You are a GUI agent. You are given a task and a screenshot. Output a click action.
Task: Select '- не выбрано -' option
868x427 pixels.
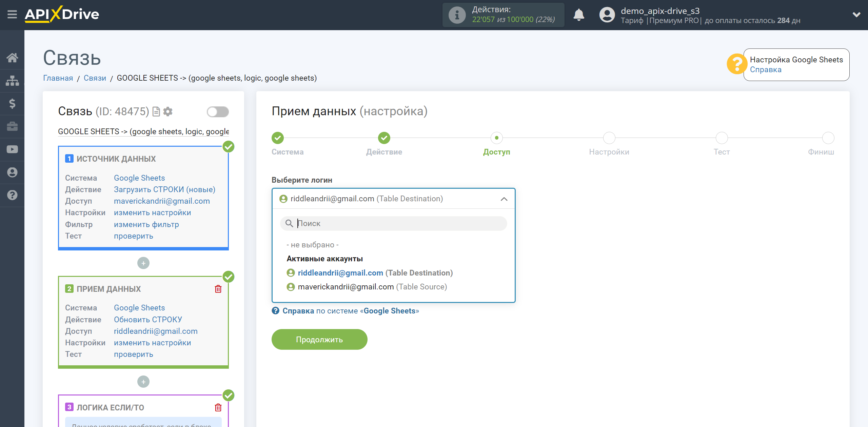[313, 245]
